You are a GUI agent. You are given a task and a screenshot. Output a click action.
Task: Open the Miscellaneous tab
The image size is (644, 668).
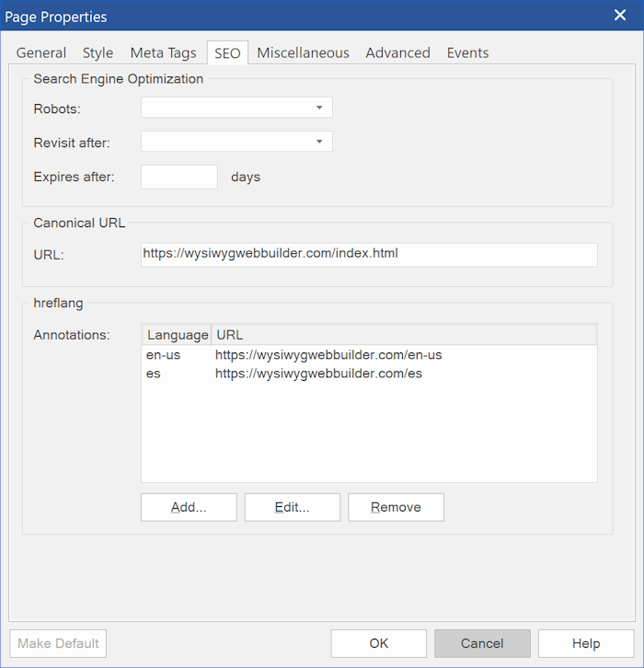[x=303, y=52]
